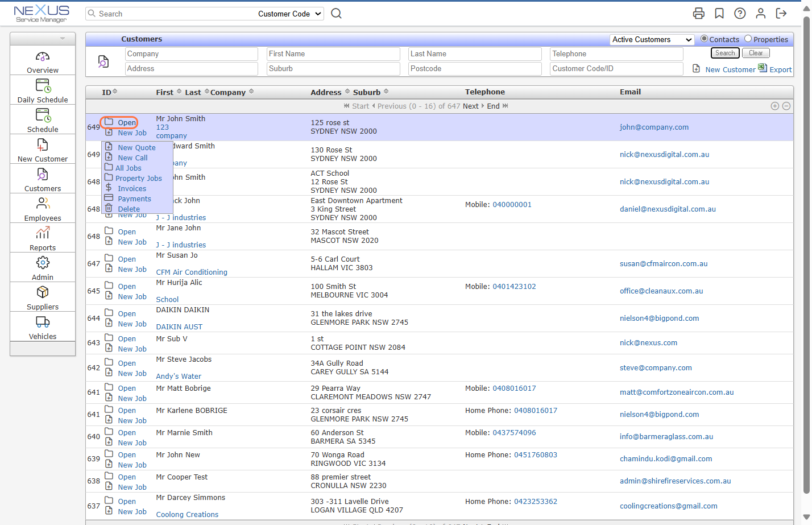The image size is (812, 525).
Task: Open the Overview dashboard icon
Action: point(43,57)
